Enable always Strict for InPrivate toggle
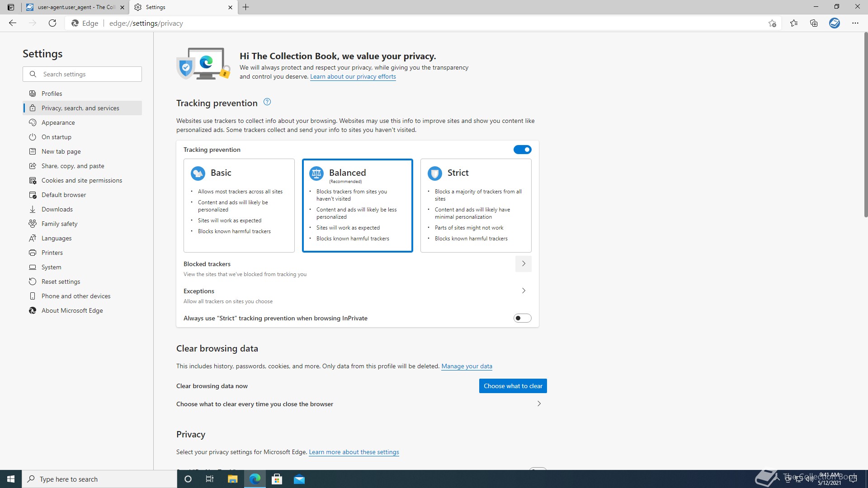 522,318
